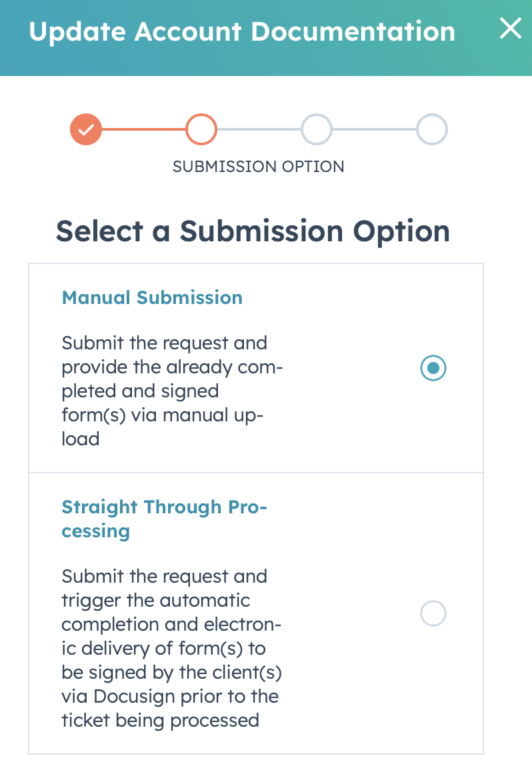Jump to the fourth step circle
The image size is (532, 768).
(x=432, y=129)
